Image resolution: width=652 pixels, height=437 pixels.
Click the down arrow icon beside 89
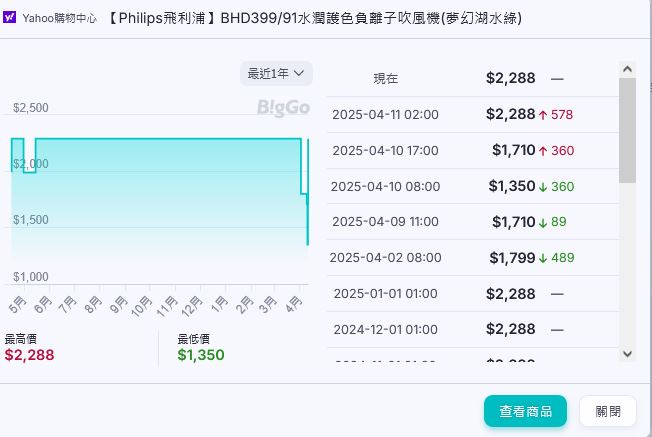tap(543, 222)
